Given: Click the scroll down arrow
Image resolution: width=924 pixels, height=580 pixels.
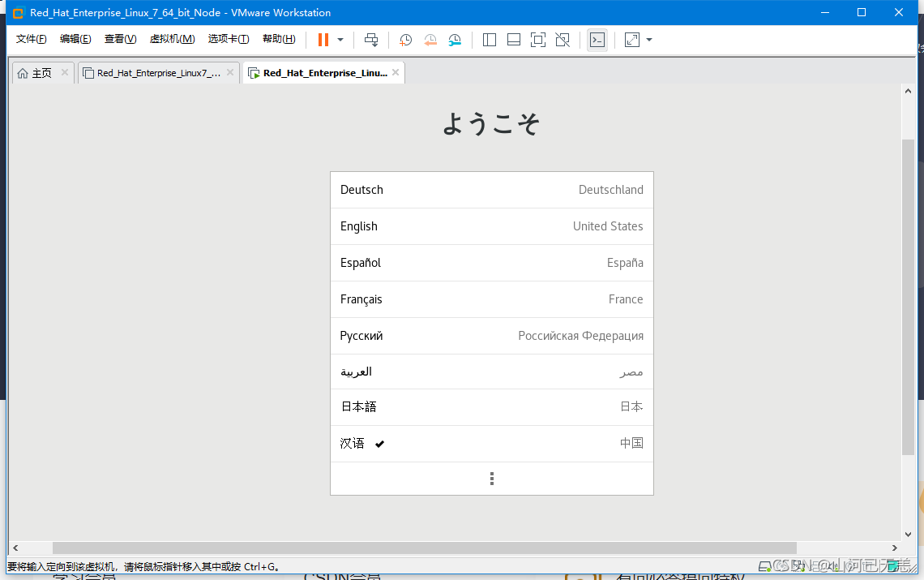Looking at the screenshot, I should [908, 534].
